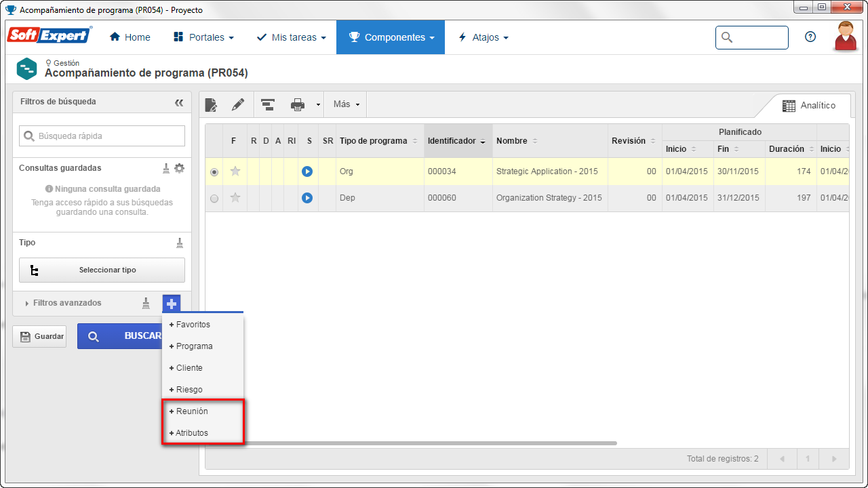Image resolution: width=868 pixels, height=488 pixels.
Task: Sort by Tipo de programa column
Action: 380,141
